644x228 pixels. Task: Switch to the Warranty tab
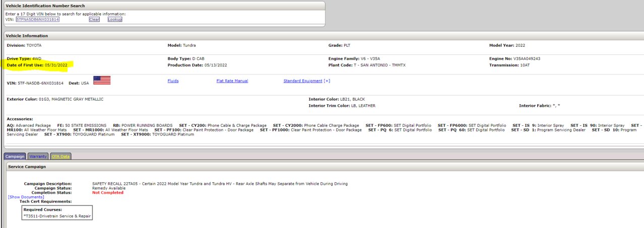click(x=38, y=156)
